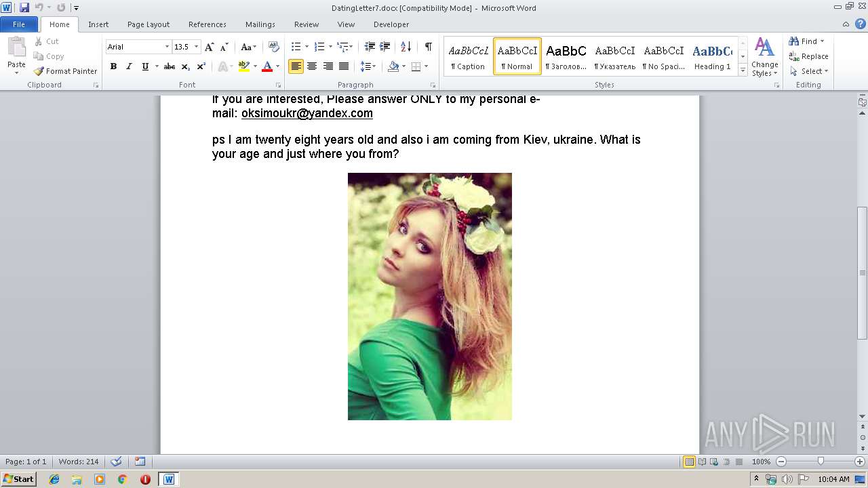Switch to Print Layout view
The height and width of the screenshot is (488, 868).
[689, 462]
